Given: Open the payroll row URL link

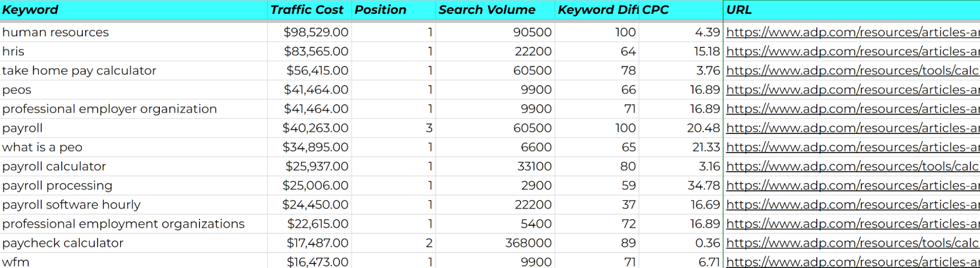Looking at the screenshot, I should coord(852,128).
